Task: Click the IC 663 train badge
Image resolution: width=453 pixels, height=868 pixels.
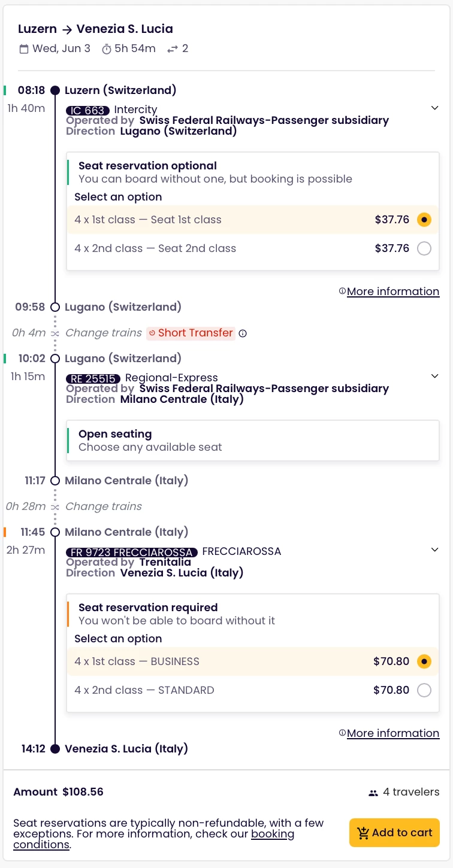Action: pyautogui.click(x=87, y=110)
